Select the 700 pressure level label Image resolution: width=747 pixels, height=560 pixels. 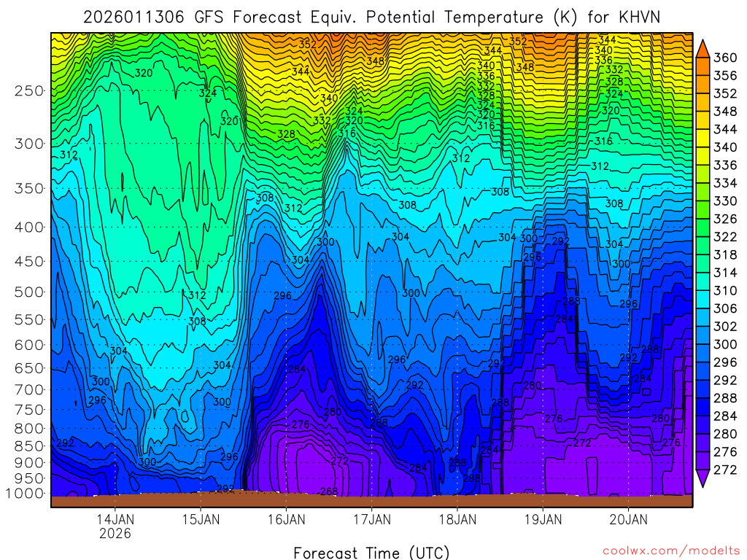[x=28, y=389]
